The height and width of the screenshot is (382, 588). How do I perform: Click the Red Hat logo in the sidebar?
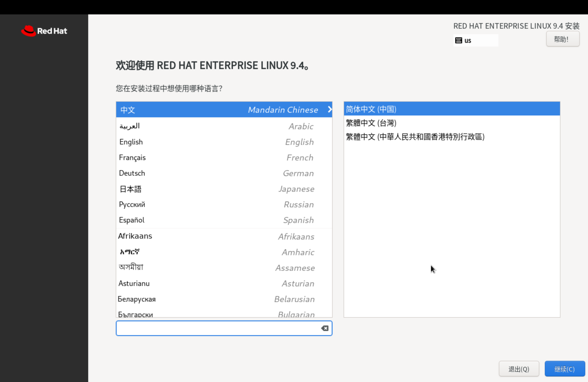tap(44, 31)
